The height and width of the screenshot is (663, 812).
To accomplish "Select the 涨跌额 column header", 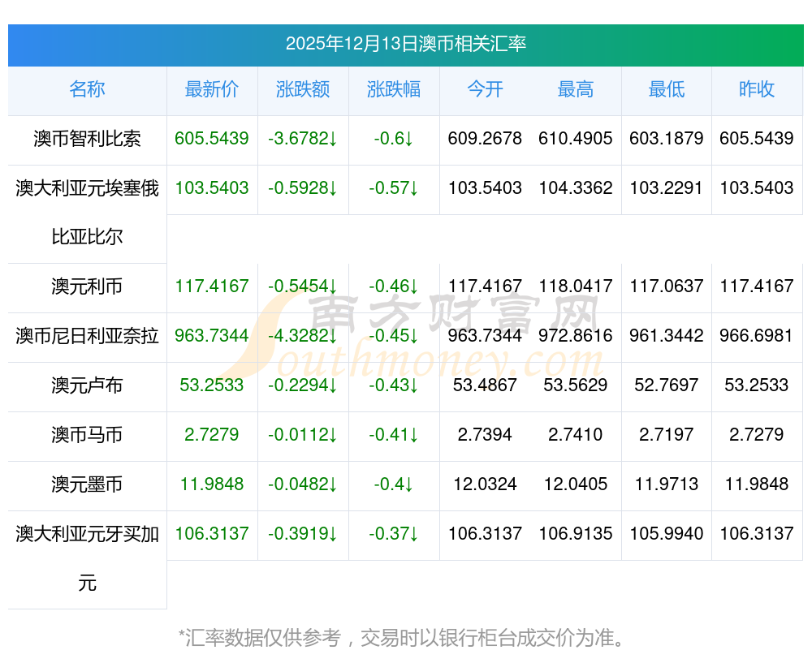I will click(x=302, y=89).
